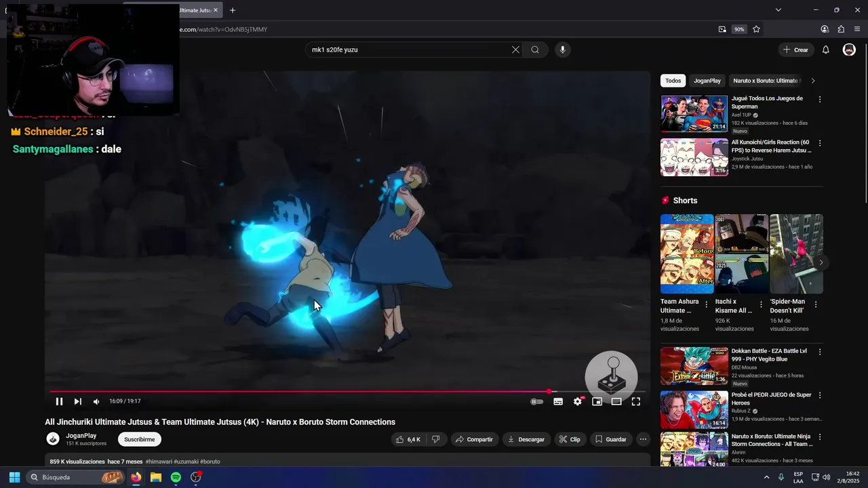Image resolution: width=868 pixels, height=488 pixels.
Task: Open options for Alvrim Storm Connections video
Action: point(820,437)
